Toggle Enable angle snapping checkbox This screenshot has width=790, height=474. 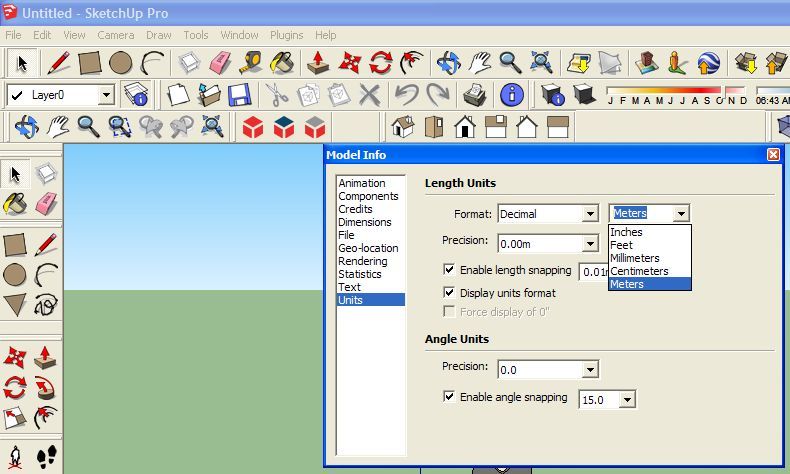coord(449,396)
